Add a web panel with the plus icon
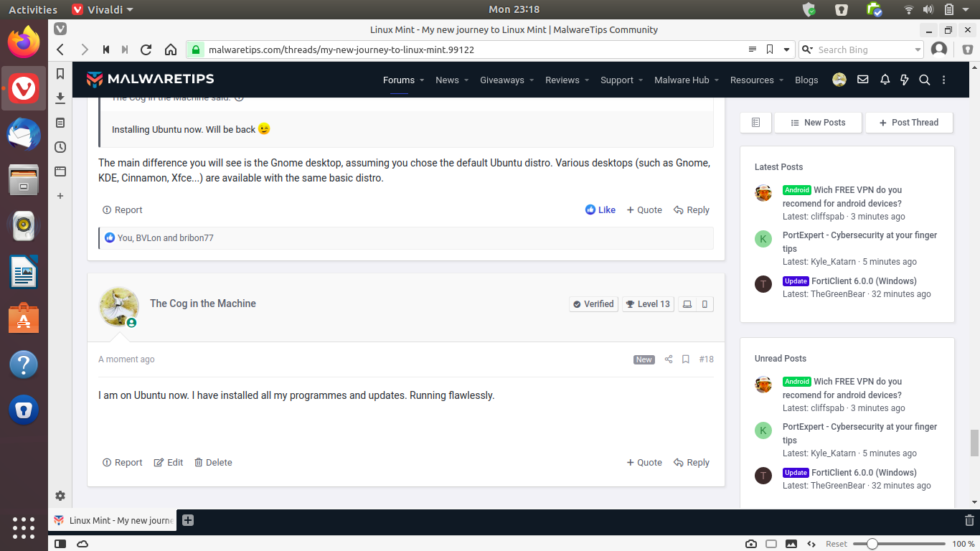The width and height of the screenshot is (980, 551). (60, 196)
